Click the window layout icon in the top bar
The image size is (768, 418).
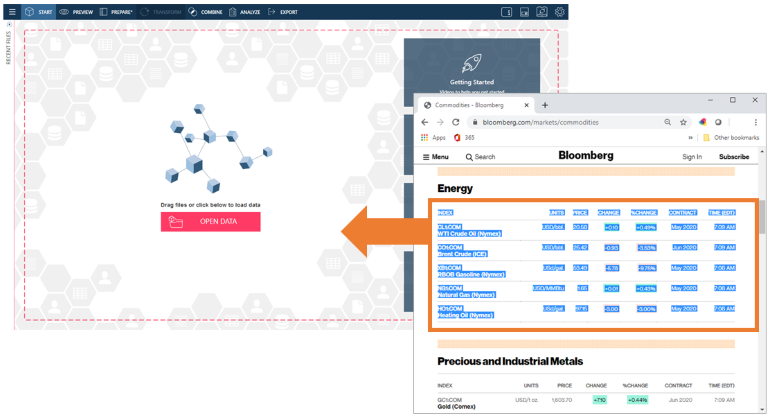tap(524, 12)
